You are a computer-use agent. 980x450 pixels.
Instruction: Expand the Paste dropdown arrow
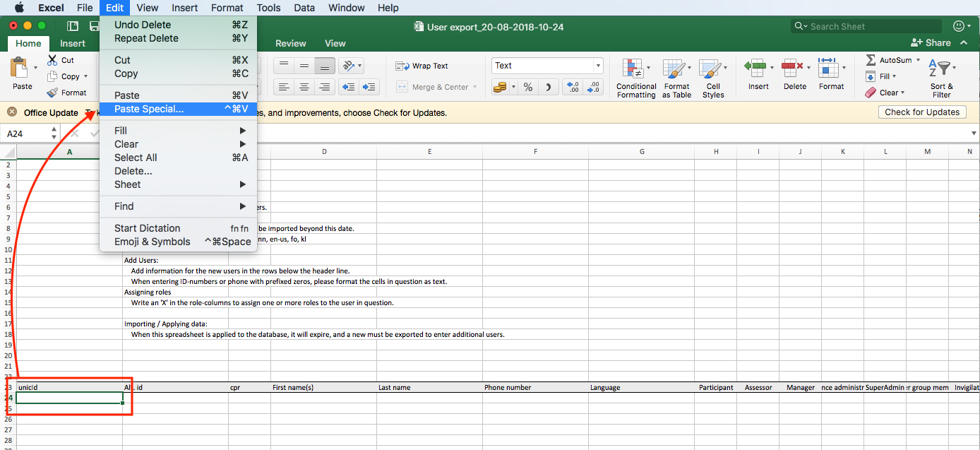(36, 69)
